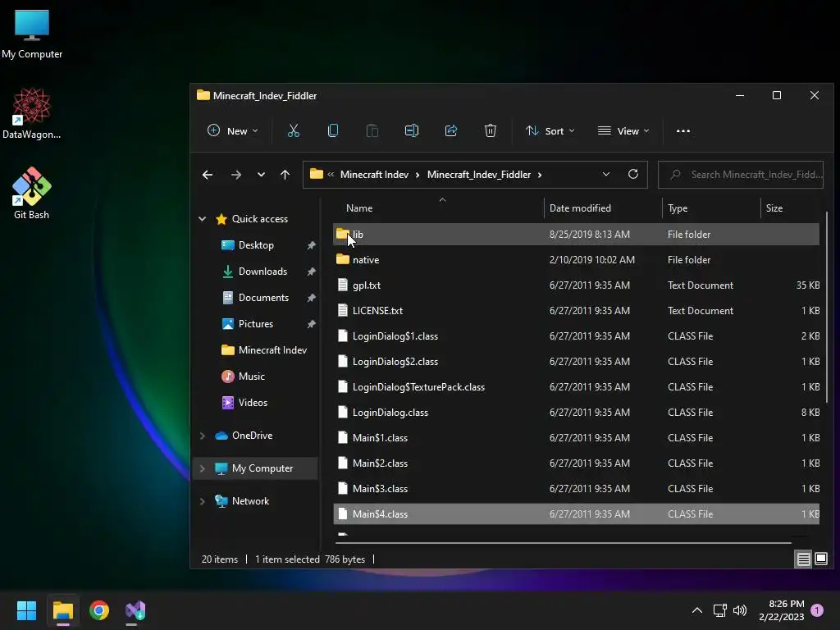The width and height of the screenshot is (840, 630).
Task: Click the Rename icon in toolbar
Action: click(x=412, y=130)
